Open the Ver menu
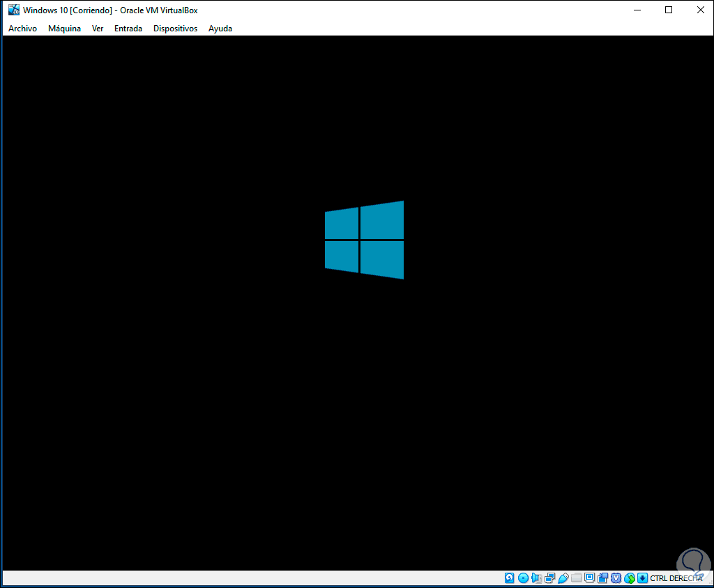 pos(98,29)
